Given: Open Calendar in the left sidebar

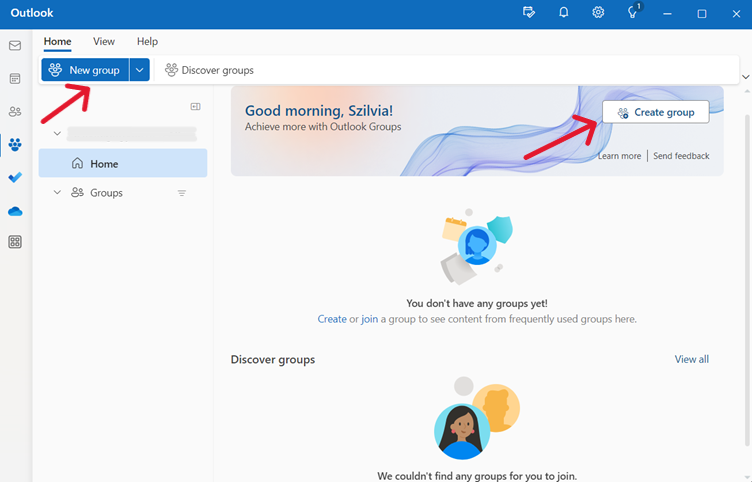Looking at the screenshot, I should coord(15,79).
